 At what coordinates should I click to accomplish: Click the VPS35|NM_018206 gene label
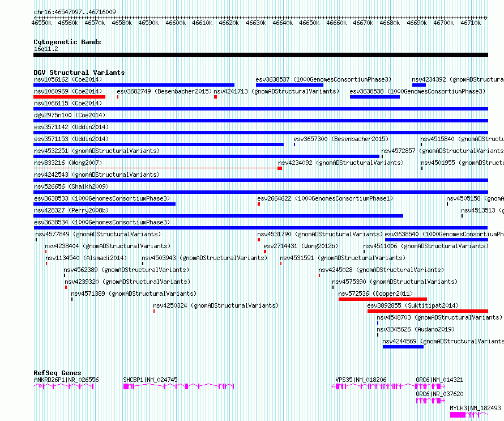pyautogui.click(x=361, y=380)
